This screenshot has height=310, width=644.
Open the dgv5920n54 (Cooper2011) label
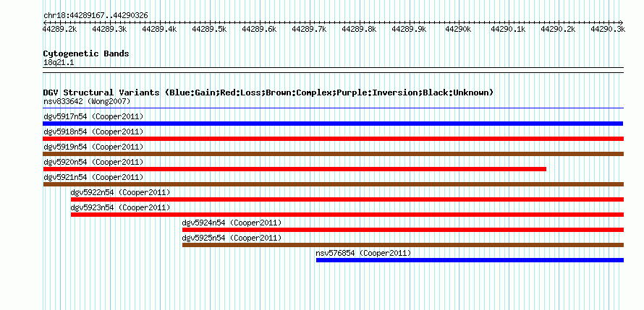[93, 162]
